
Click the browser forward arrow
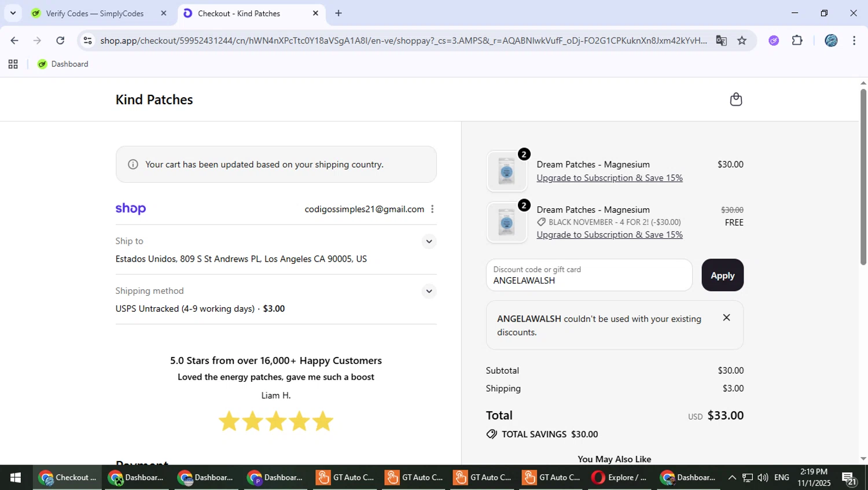[37, 40]
